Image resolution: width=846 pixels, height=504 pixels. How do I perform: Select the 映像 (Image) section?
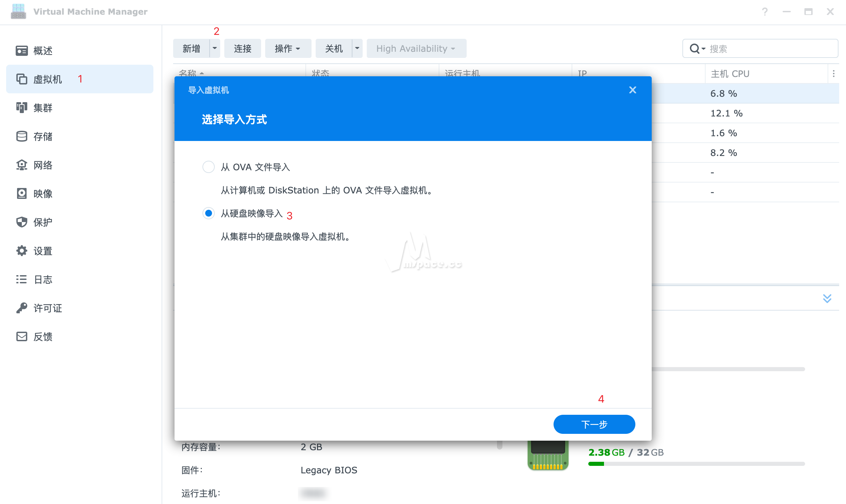click(43, 194)
